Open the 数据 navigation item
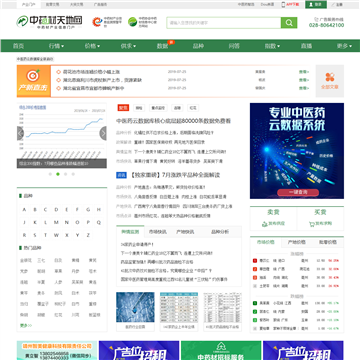360x360 pixels. coord(163,46)
